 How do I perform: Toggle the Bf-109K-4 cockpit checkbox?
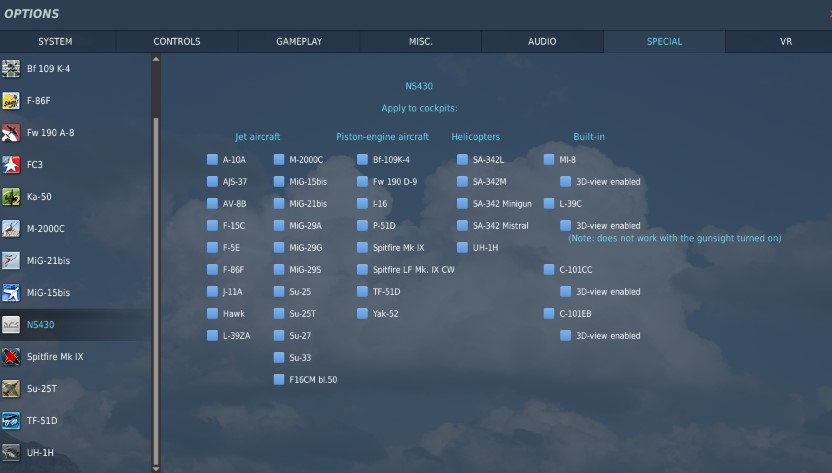[362, 159]
